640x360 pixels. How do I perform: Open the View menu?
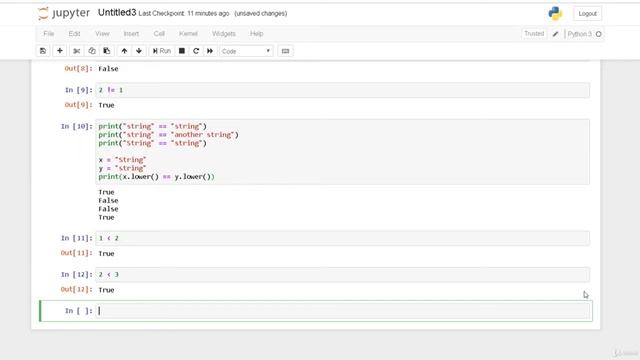[102, 33]
